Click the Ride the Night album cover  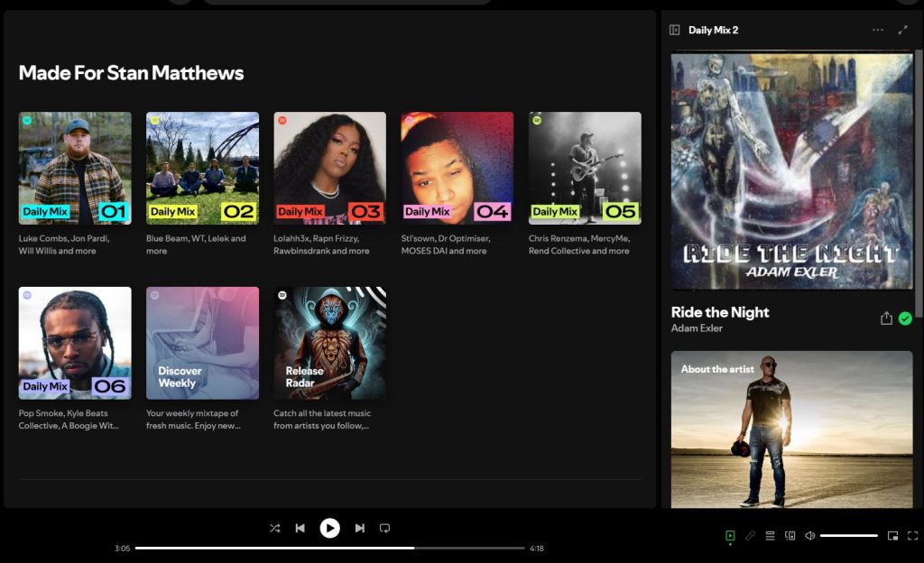(x=792, y=171)
